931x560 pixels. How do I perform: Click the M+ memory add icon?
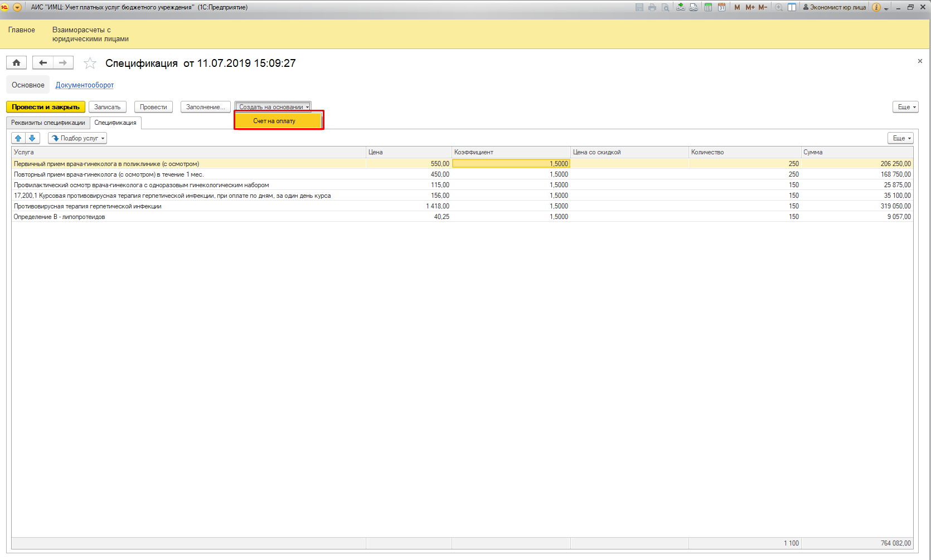coord(750,7)
